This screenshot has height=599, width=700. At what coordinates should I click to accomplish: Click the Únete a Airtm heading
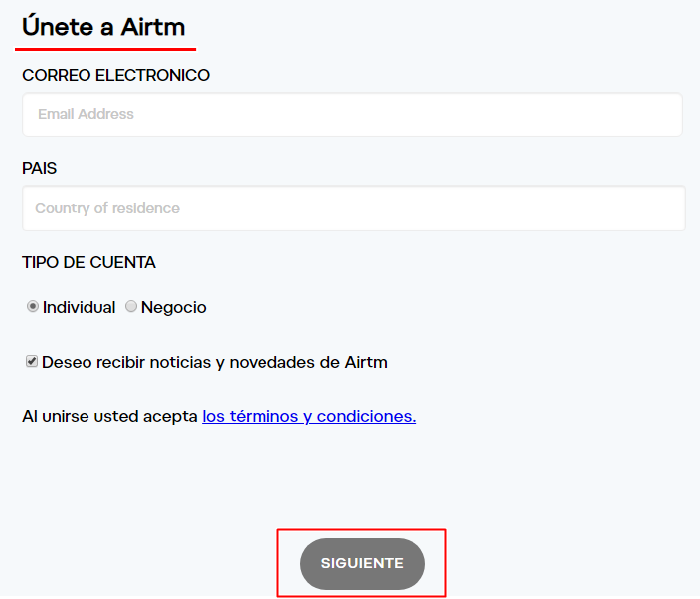(103, 27)
